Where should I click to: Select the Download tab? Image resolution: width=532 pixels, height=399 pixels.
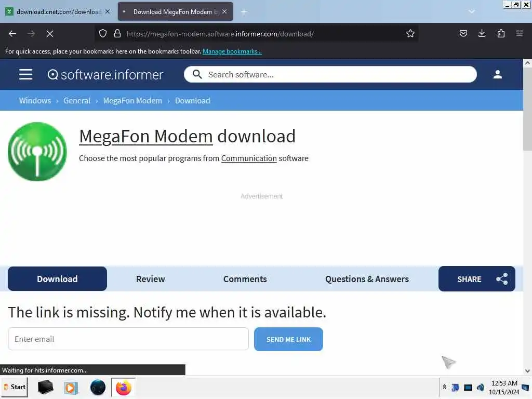point(57,279)
